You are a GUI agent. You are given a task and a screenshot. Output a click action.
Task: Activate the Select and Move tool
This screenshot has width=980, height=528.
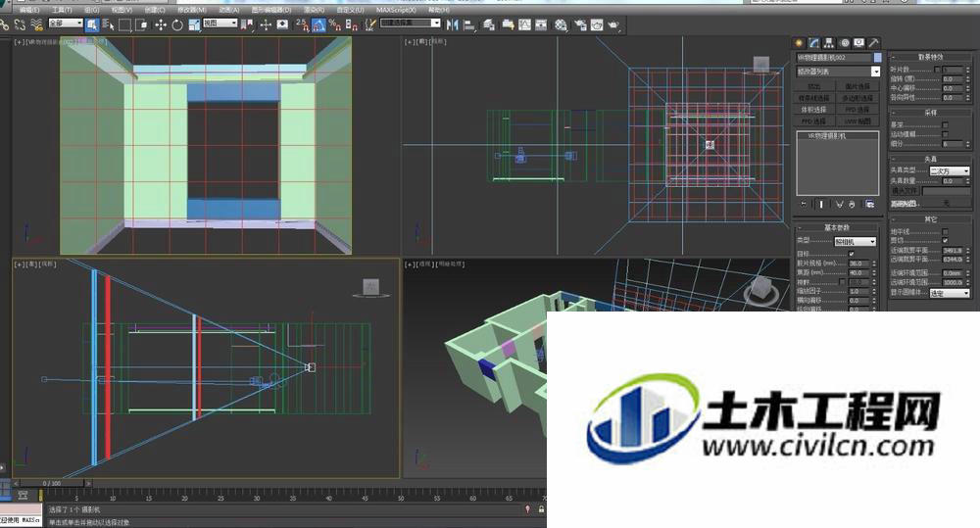pyautogui.click(x=161, y=24)
